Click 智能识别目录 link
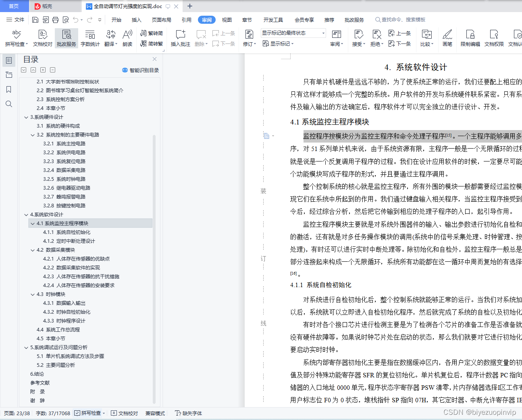Image resolution: width=522 pixels, height=420 pixels. (x=140, y=70)
